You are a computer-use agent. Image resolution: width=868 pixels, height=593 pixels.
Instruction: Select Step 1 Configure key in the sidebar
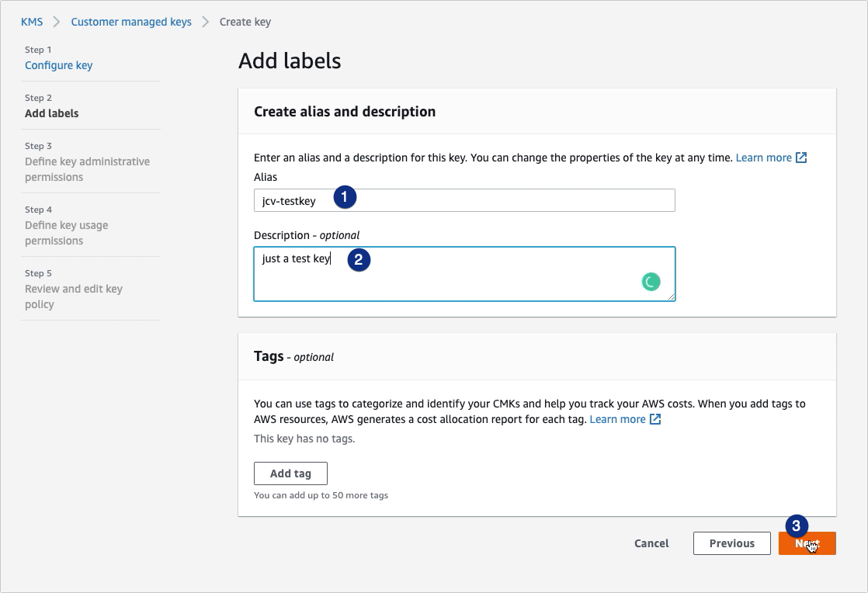click(58, 65)
